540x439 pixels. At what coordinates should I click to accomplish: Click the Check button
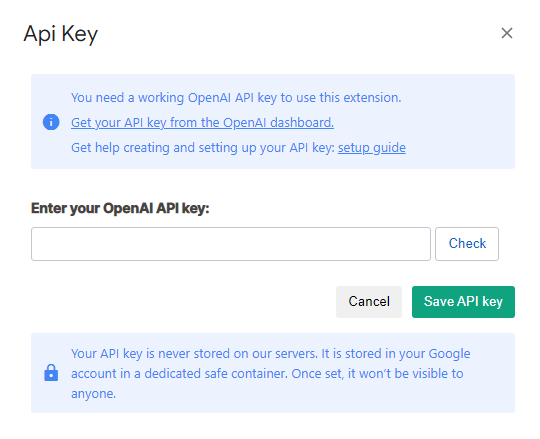coord(467,244)
